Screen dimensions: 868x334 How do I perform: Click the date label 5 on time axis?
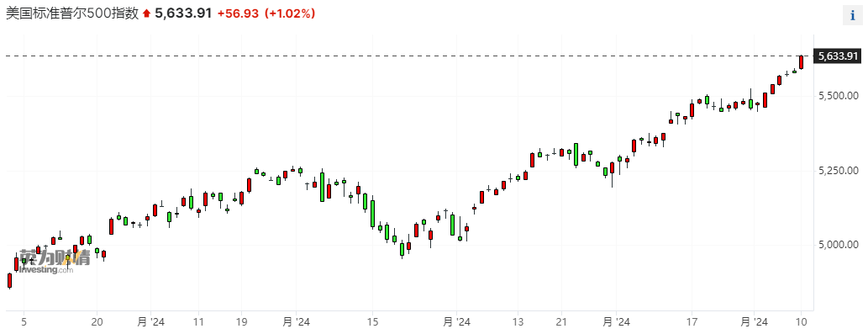(x=24, y=321)
